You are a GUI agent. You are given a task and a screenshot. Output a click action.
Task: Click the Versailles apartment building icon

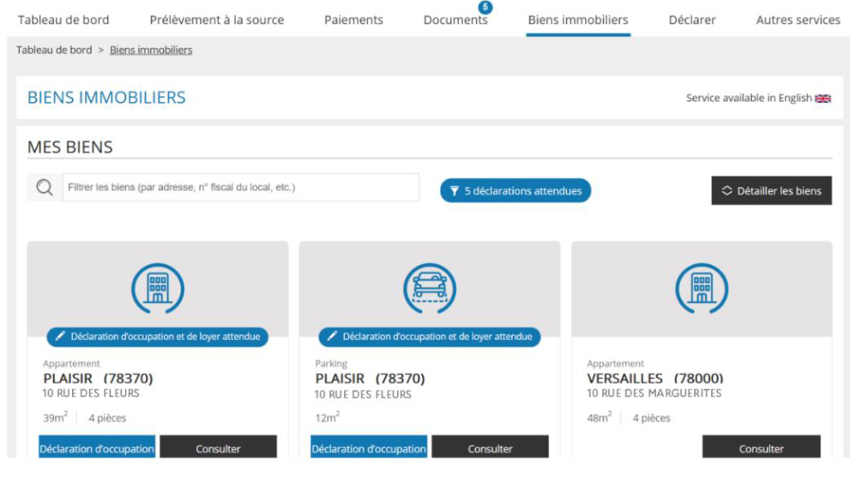(702, 288)
